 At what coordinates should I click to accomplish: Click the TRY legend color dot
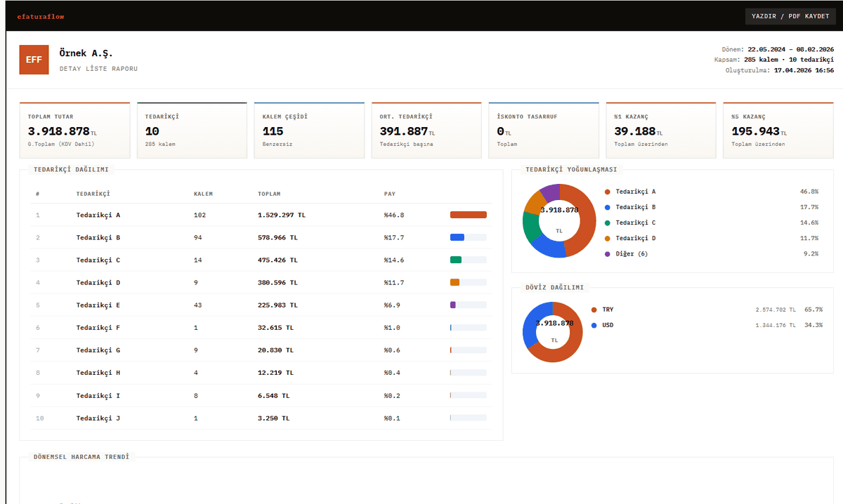tap(594, 310)
